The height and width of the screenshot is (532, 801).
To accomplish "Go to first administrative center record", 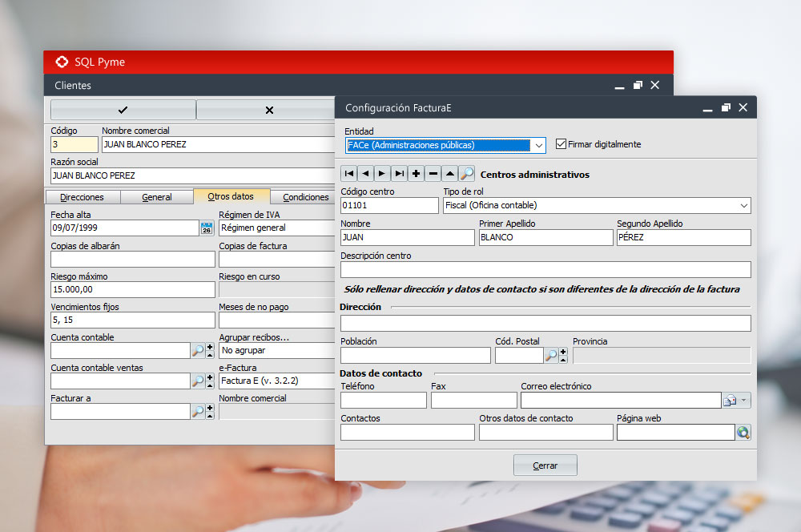I will (349, 174).
